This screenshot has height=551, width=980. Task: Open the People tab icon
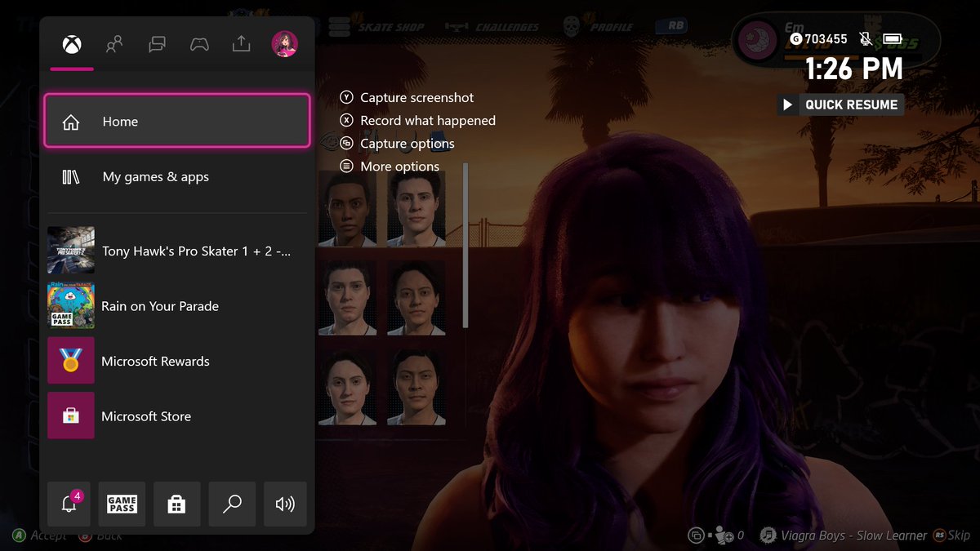coord(114,44)
